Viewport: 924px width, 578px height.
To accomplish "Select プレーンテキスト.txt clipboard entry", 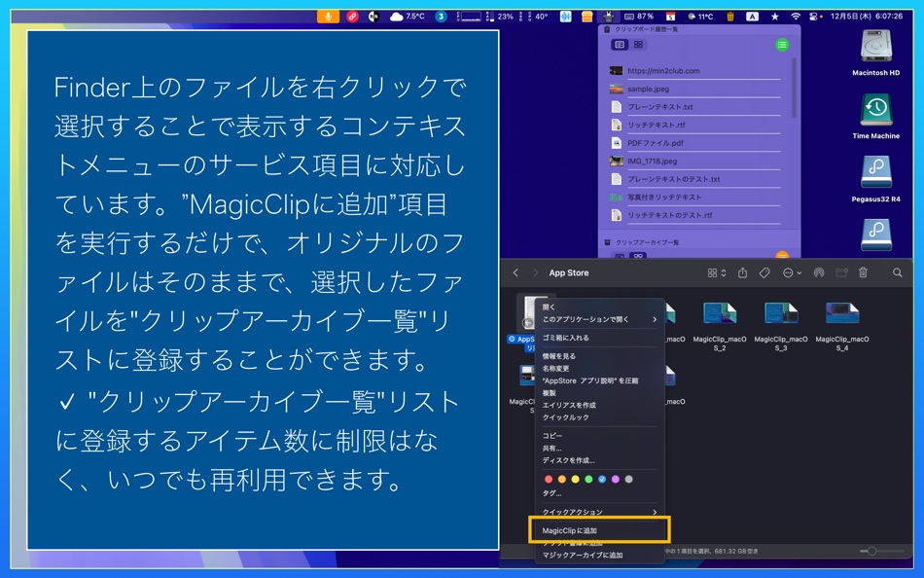I will (x=695, y=107).
